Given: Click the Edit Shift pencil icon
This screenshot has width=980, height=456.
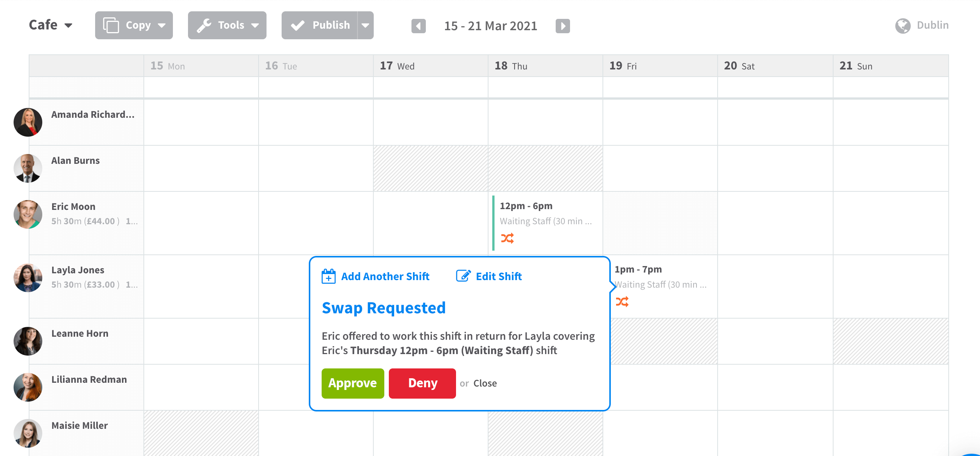Looking at the screenshot, I should 462,276.
